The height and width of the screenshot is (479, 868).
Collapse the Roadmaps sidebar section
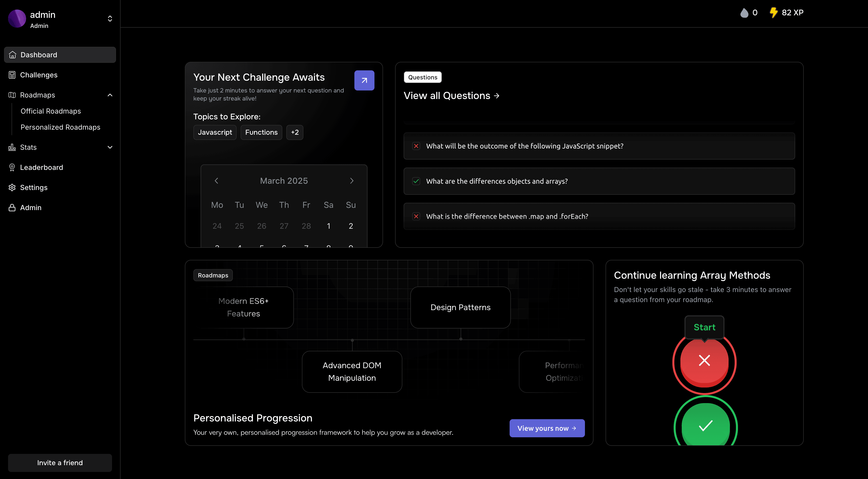[110, 95]
